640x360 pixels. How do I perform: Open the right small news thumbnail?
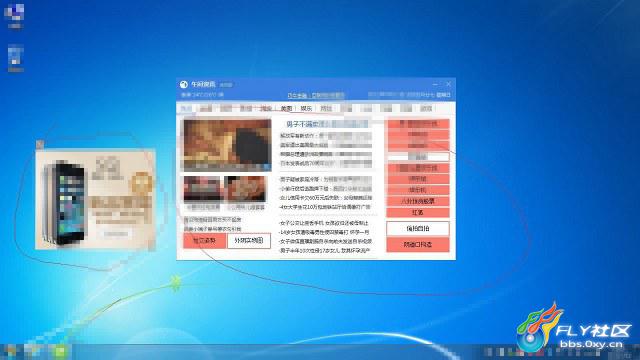246,189
